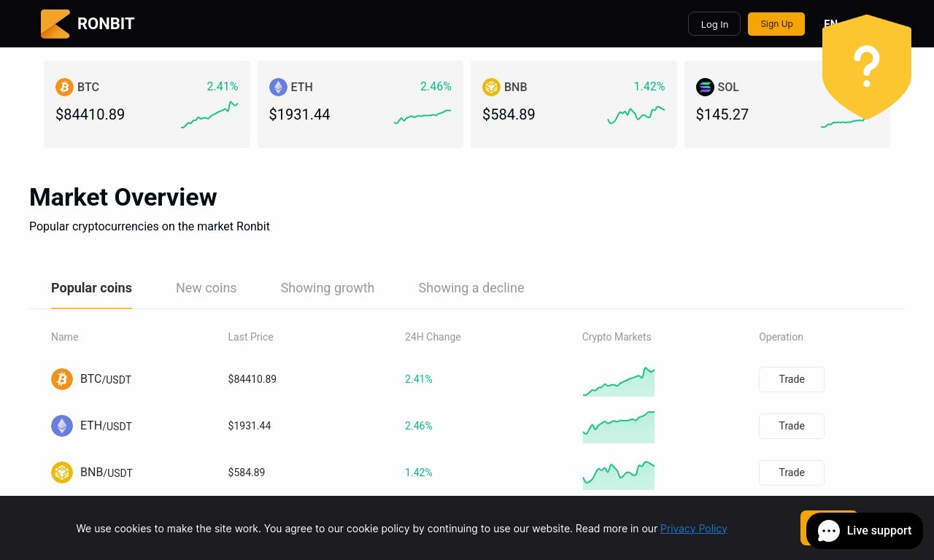Click the yellow question-mark shield icon
The width and height of the screenshot is (934, 560).
click(866, 67)
